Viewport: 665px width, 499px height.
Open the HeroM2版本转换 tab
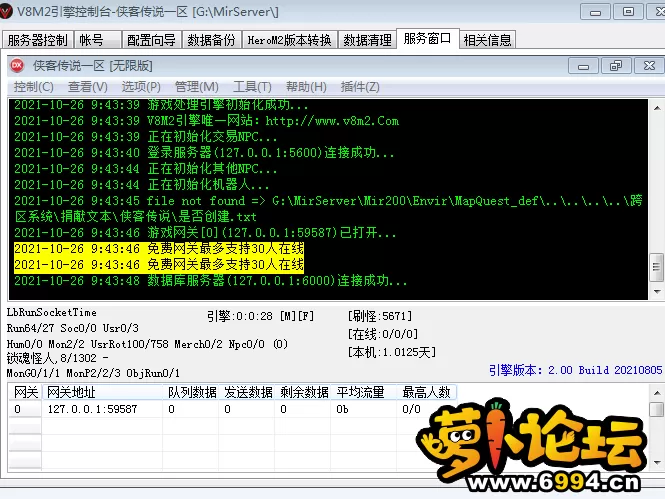290,40
